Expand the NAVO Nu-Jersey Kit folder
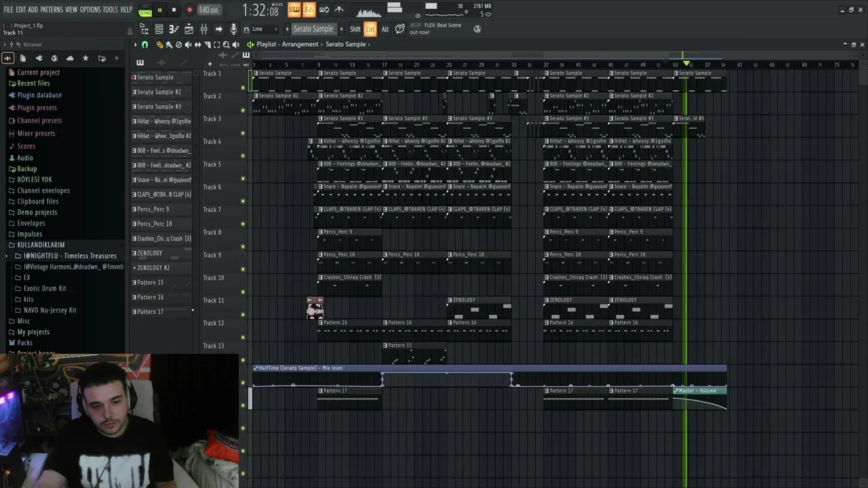 coord(50,310)
